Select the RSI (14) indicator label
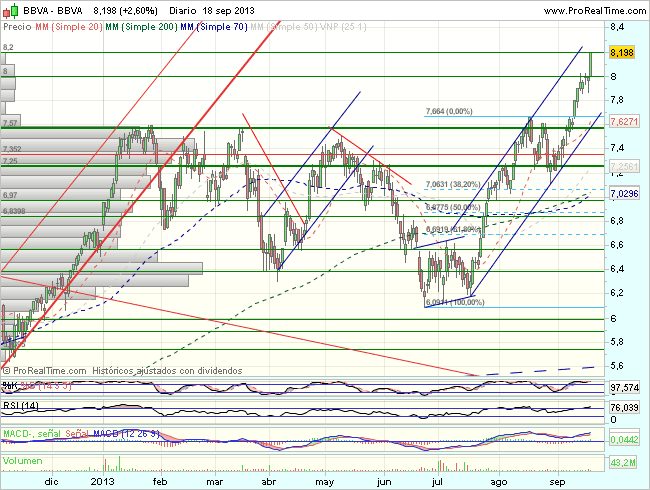This screenshot has width=650, height=490. (21, 405)
